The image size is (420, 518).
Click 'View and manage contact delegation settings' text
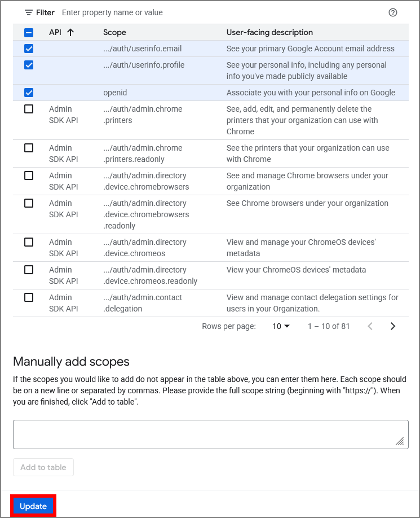tap(312, 303)
